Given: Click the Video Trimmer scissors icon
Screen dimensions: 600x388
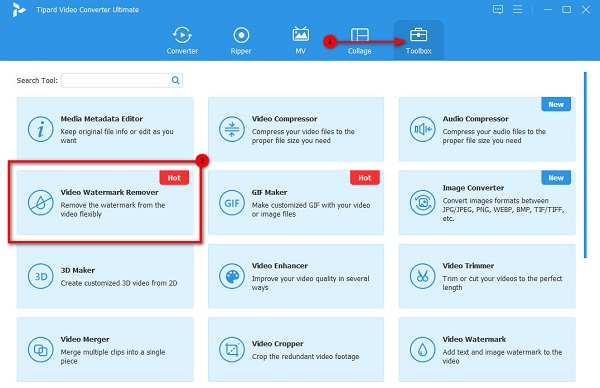Looking at the screenshot, I should click(x=422, y=276).
